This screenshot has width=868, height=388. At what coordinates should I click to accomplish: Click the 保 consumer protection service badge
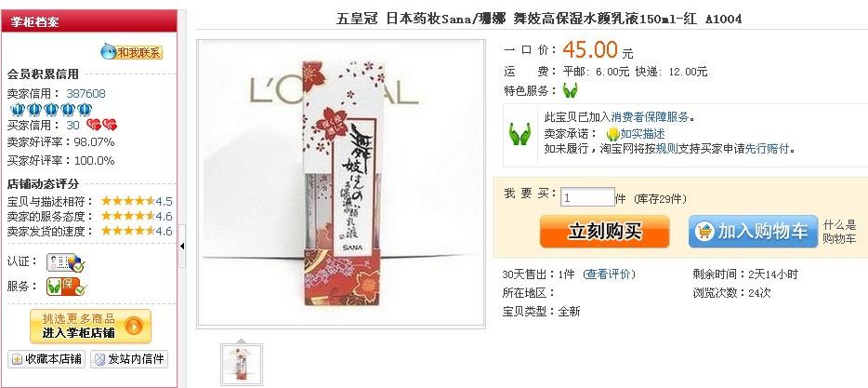(x=66, y=287)
